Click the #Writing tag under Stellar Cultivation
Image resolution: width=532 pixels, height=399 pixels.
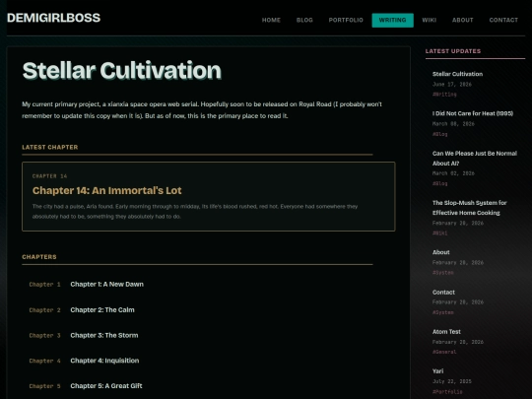click(444, 95)
